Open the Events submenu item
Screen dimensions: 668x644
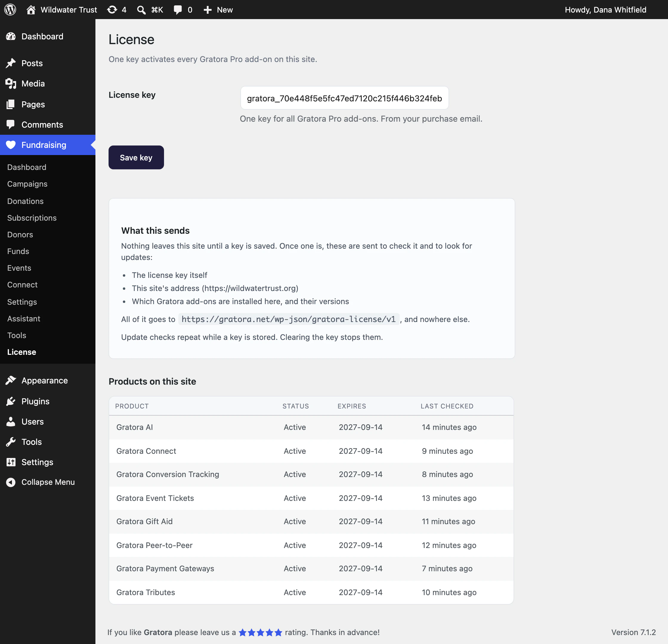click(19, 268)
